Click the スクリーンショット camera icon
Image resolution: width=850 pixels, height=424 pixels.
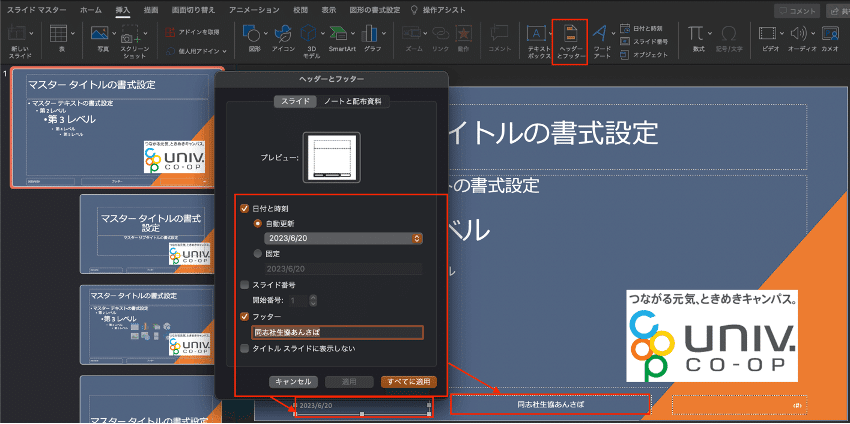point(129,34)
